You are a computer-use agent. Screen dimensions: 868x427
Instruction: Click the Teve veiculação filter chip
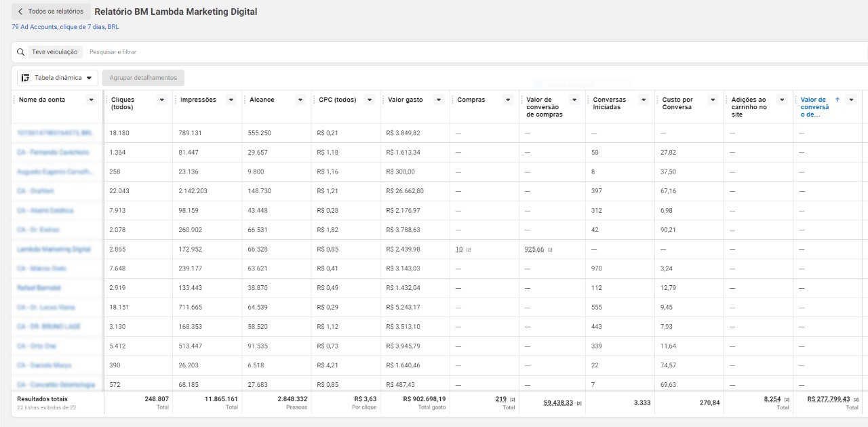pos(55,52)
